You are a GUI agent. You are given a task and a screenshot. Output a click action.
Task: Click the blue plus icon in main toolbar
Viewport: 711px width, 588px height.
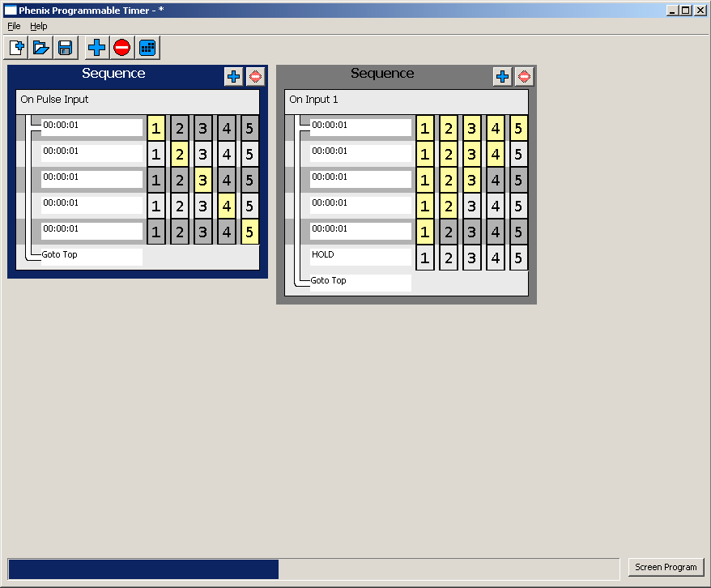tap(97, 48)
